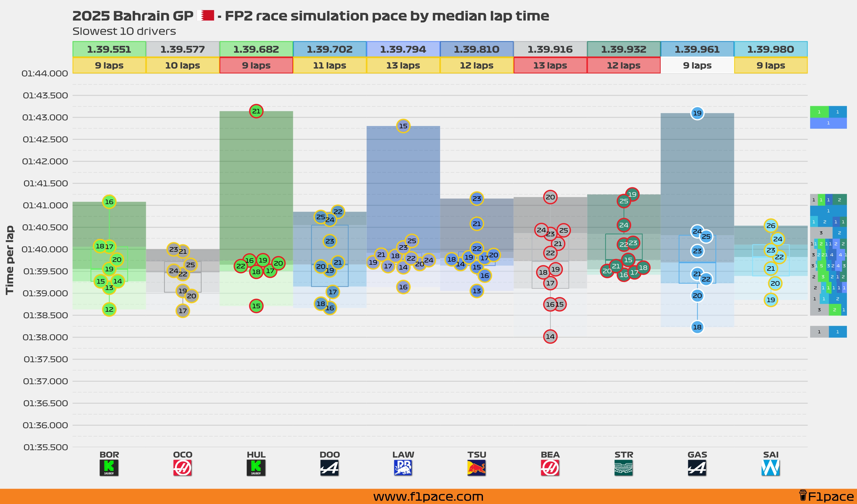Screen dimensions: 857x504
Task: Select the 1.39.551 median time box
Action: pos(109,49)
